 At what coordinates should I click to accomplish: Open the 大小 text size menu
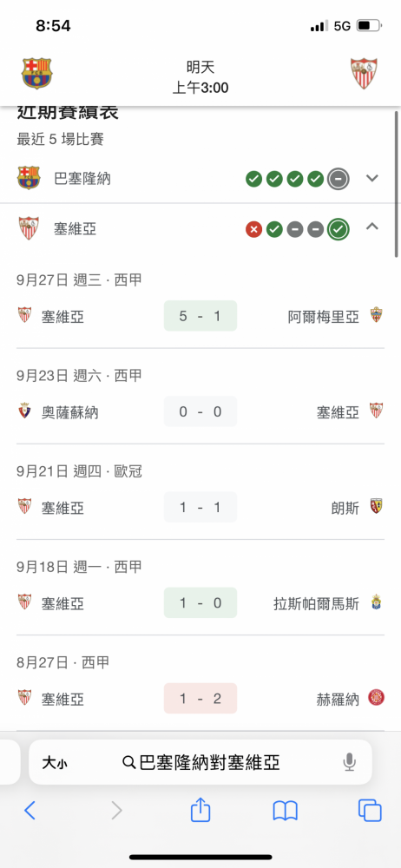[x=55, y=763]
